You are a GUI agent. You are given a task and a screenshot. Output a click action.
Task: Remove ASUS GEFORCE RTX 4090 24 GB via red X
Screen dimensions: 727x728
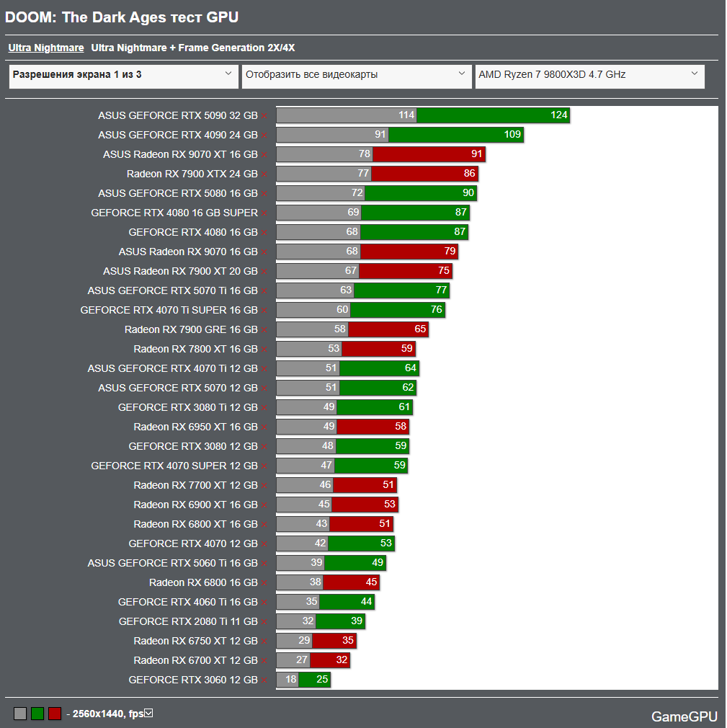(x=264, y=136)
